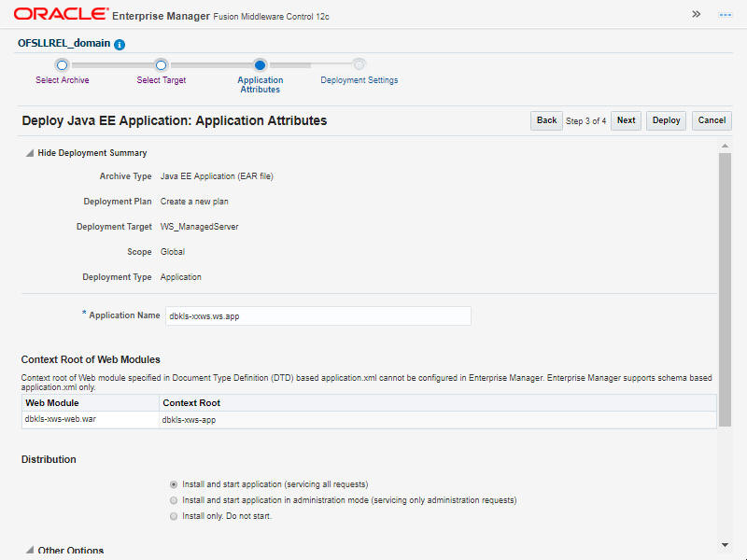Expand the Other Options section
Screen dimensions: 747x560
click(x=30, y=550)
